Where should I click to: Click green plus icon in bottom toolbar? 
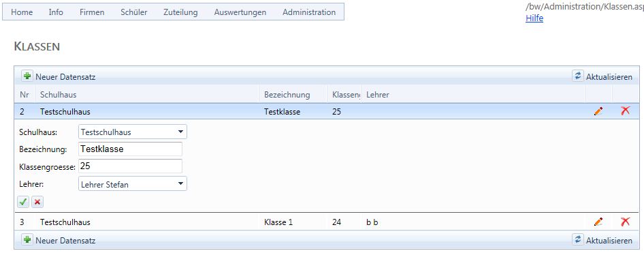(27, 239)
